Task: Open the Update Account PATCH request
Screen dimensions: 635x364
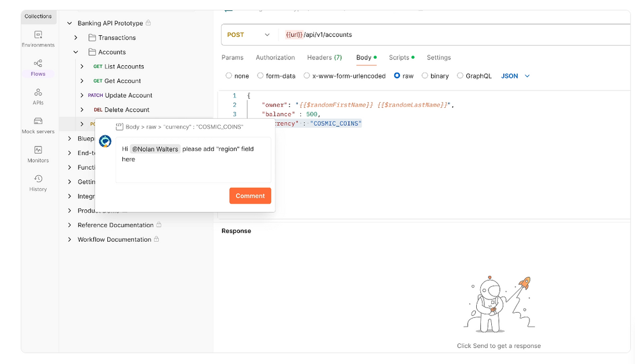Action: point(128,95)
